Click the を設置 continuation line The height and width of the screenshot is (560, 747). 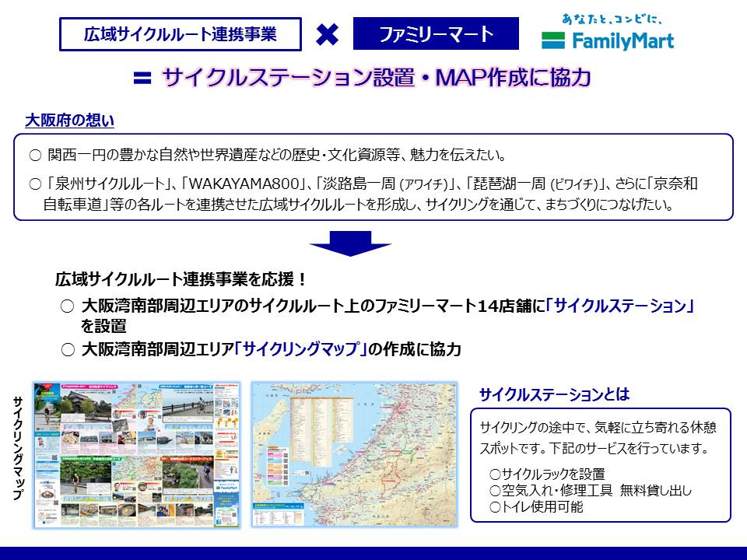pos(103,326)
